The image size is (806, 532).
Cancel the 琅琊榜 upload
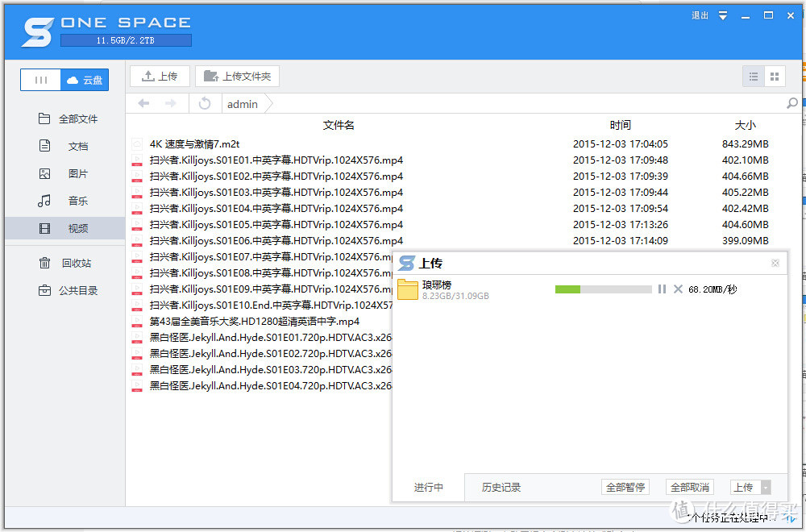click(x=678, y=289)
